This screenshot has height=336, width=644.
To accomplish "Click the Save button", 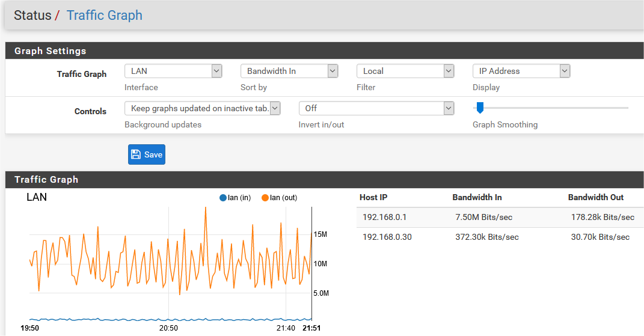I will 147,154.
